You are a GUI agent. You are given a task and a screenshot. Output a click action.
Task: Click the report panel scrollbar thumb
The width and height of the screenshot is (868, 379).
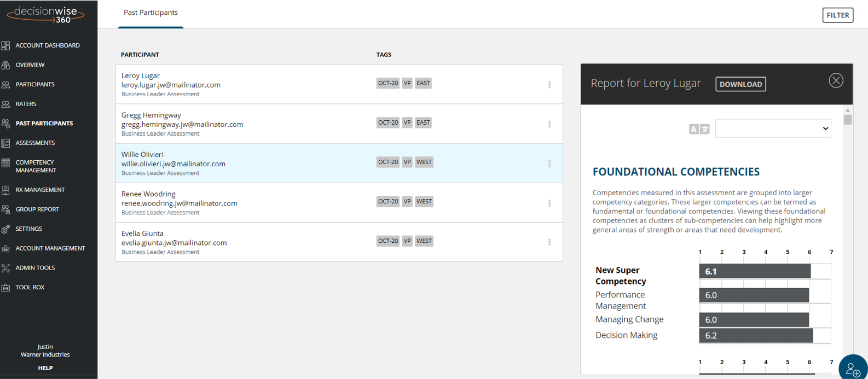pyautogui.click(x=848, y=119)
